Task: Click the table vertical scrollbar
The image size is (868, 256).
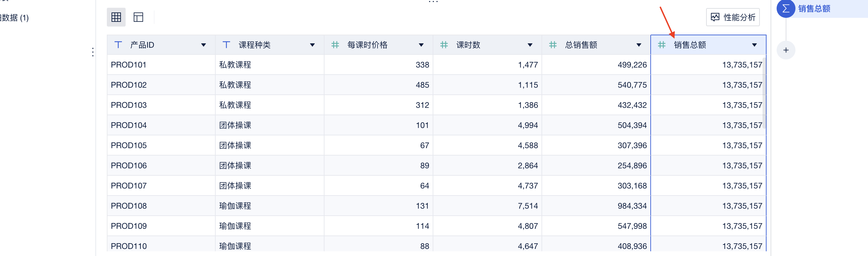Action: click(x=764, y=93)
